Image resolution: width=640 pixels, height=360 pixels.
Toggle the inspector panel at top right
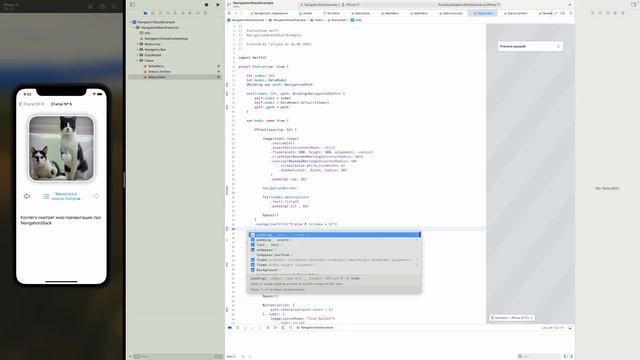[x=634, y=4]
